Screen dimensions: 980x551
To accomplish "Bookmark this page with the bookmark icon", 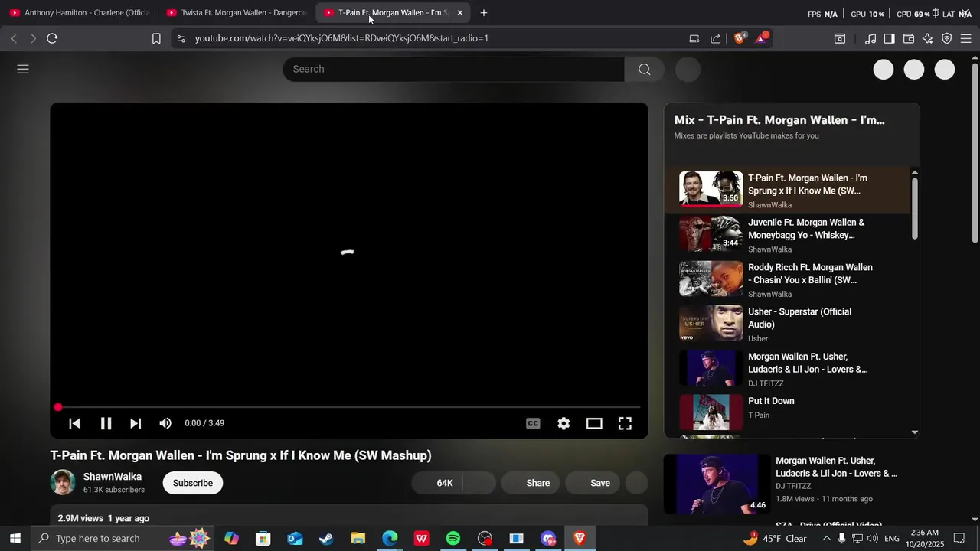I will (156, 38).
